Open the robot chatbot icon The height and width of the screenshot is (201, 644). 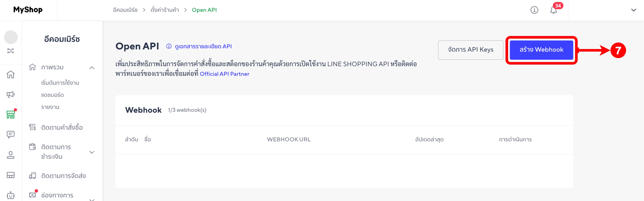[10, 195]
